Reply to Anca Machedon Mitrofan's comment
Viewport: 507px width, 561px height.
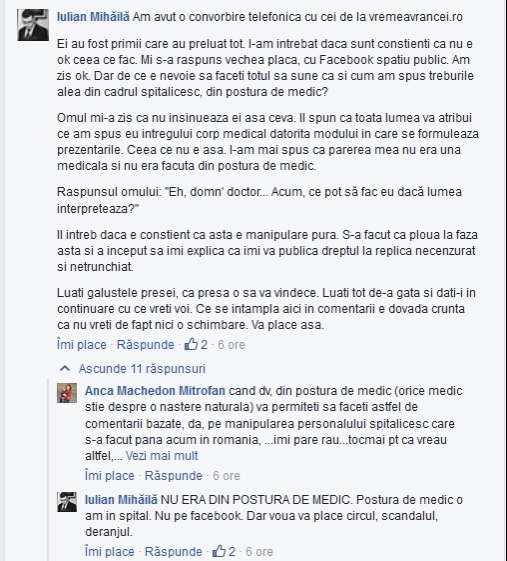coord(174,475)
